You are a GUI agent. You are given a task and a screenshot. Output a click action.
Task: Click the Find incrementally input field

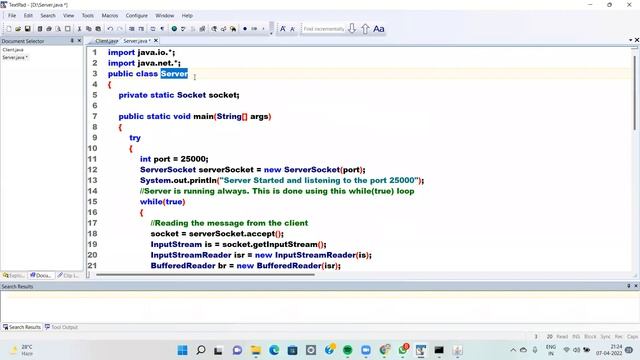tap(324, 29)
